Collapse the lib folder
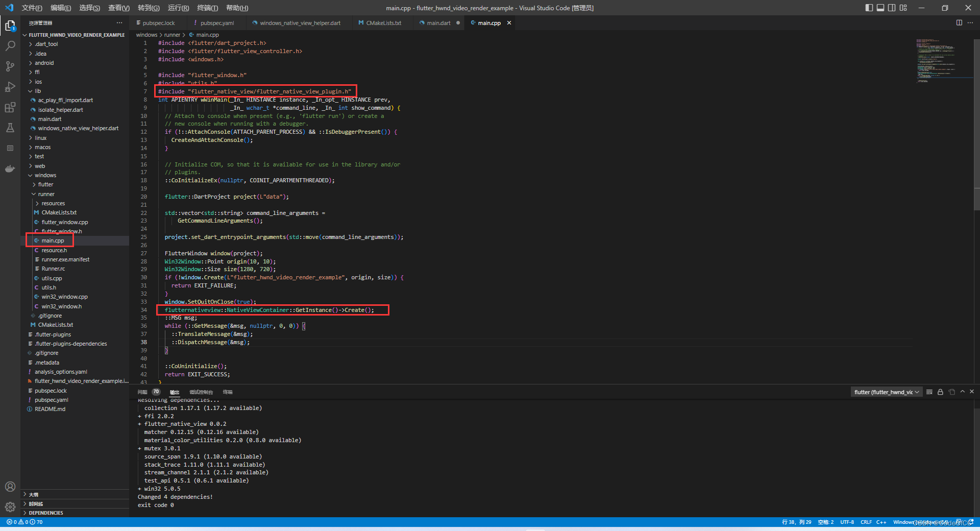The image size is (980, 531). pos(38,91)
